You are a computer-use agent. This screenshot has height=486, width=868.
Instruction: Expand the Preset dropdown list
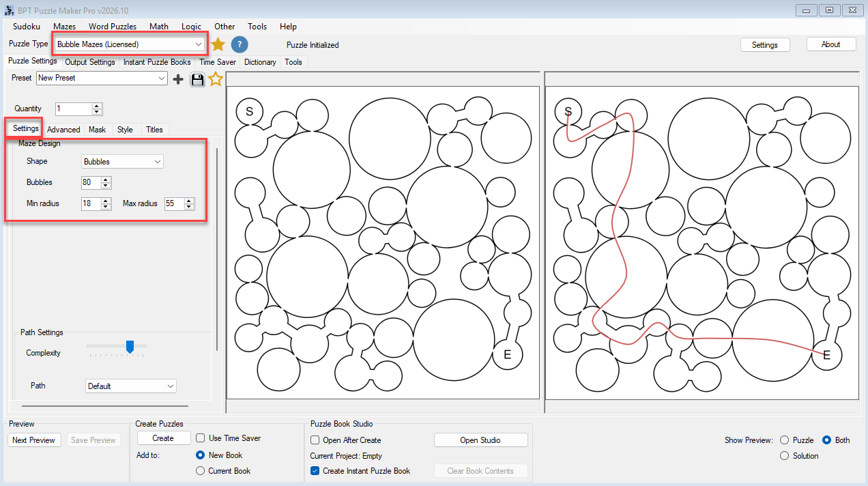[102, 78]
